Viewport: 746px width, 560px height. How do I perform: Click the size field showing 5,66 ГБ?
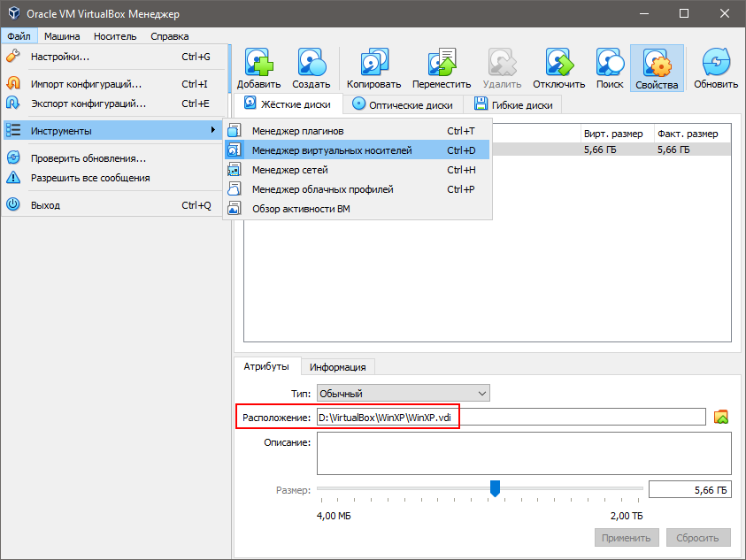[x=690, y=489]
